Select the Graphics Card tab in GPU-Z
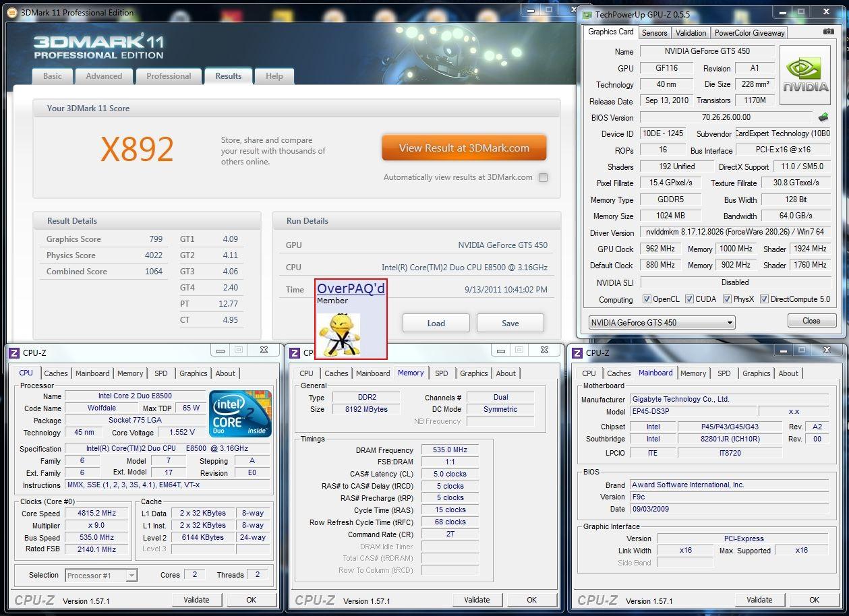Viewport: 849px width, 616px height. [611, 32]
